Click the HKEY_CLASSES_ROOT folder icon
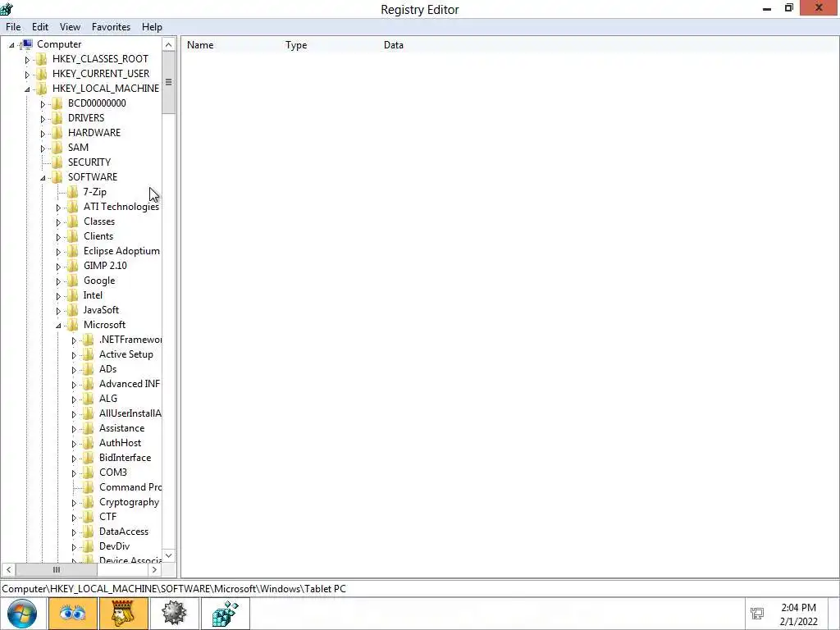Image resolution: width=840 pixels, height=630 pixels. click(42, 59)
